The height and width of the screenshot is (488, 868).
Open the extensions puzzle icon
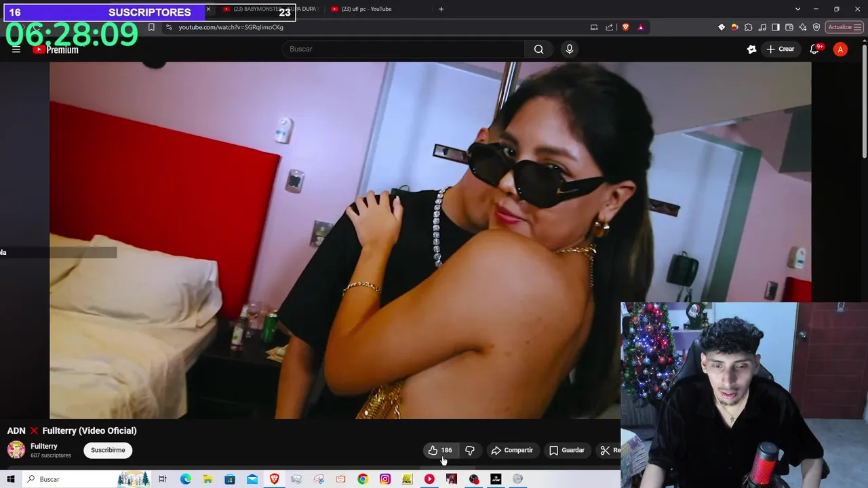[x=748, y=27]
